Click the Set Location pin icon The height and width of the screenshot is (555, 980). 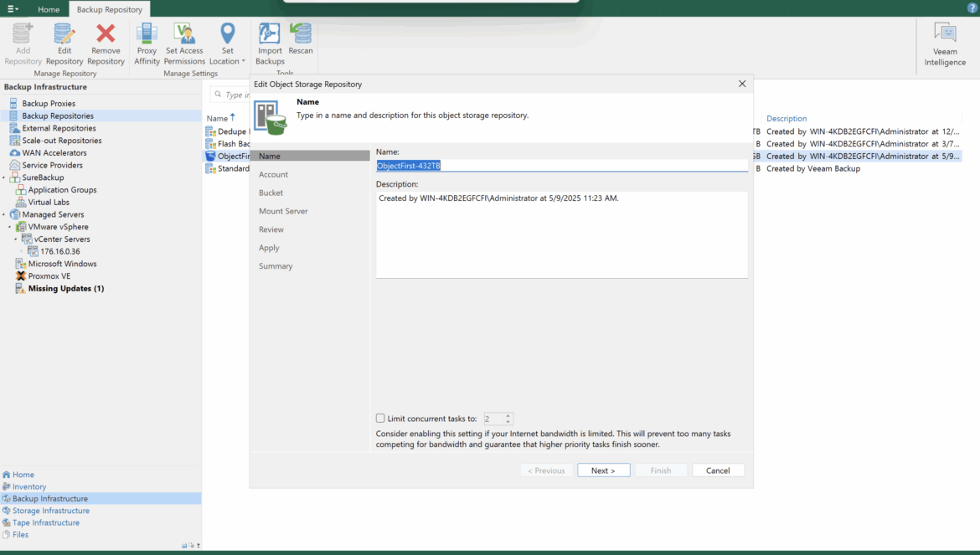pos(228,33)
